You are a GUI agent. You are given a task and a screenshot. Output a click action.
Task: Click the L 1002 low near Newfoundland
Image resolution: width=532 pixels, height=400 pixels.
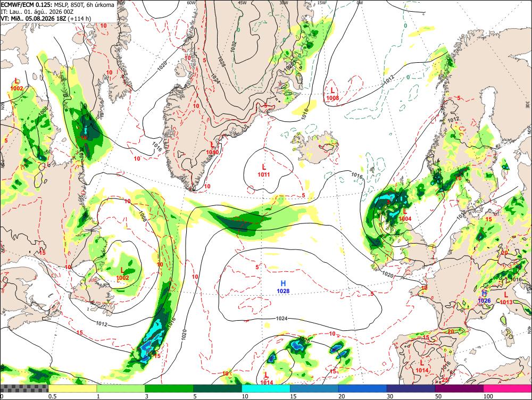point(122,274)
